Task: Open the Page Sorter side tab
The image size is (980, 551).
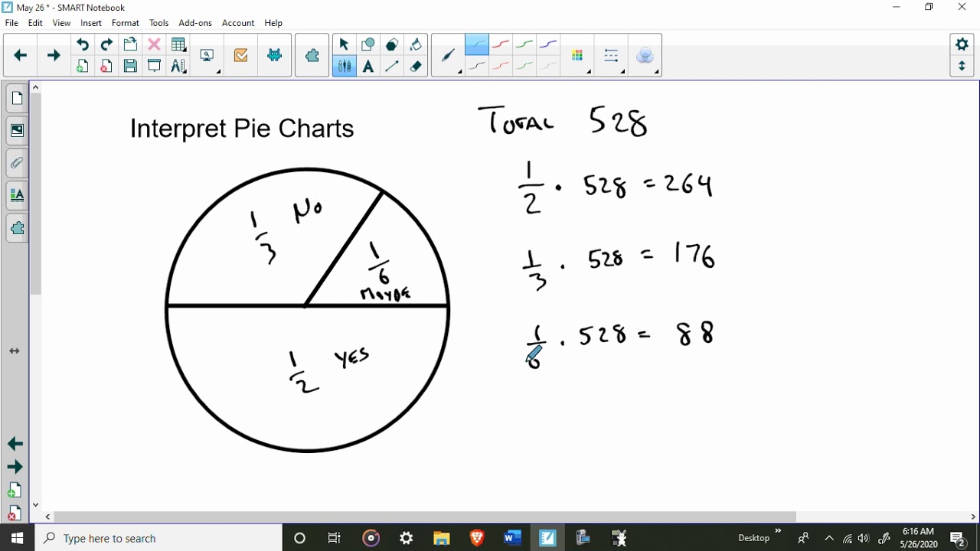Action: (x=17, y=99)
